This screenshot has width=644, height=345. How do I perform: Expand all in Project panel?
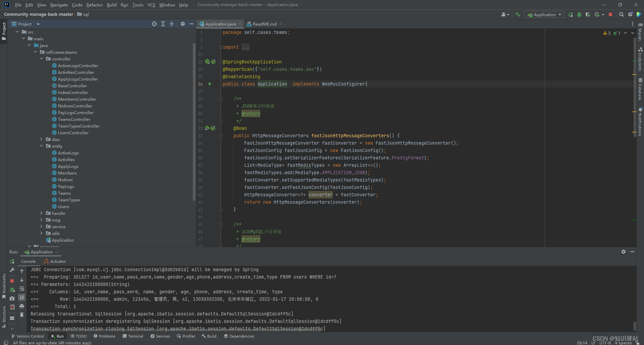pos(163,24)
